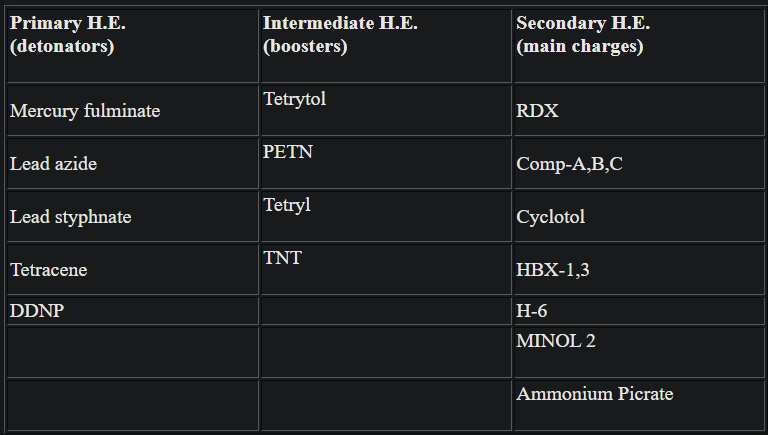The width and height of the screenshot is (768, 435).
Task: Click the H-6 table entry
Action: [x=531, y=311]
